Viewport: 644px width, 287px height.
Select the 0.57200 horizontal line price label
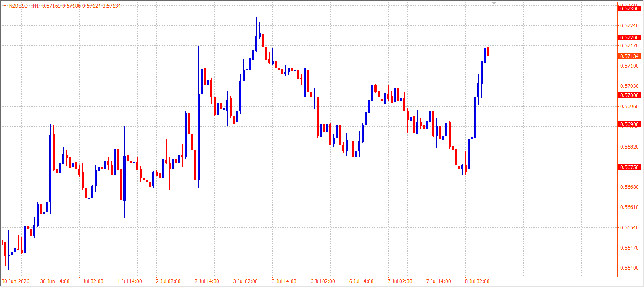(x=629, y=37)
